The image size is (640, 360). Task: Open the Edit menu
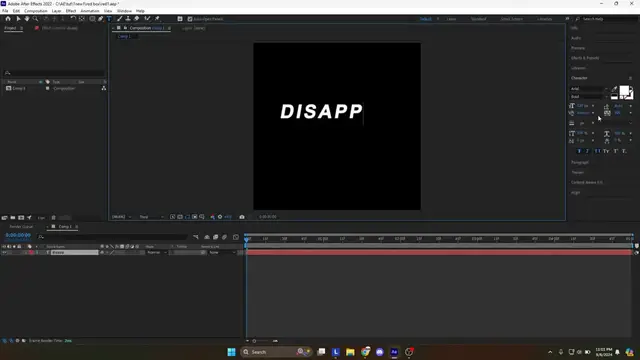click(16, 11)
